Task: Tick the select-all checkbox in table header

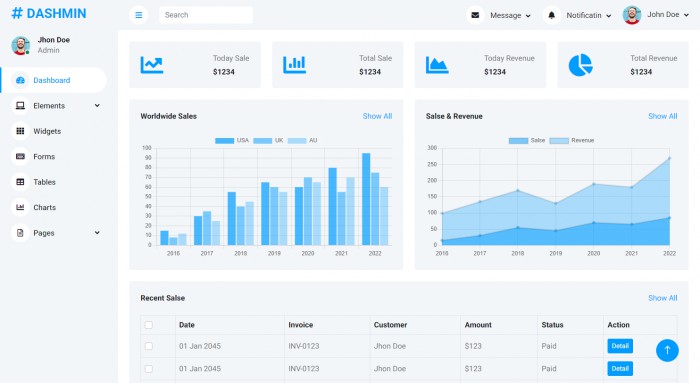Action: tap(149, 325)
